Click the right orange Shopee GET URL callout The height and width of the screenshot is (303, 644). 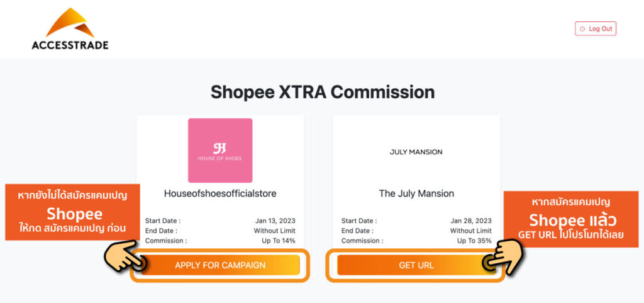pos(571,219)
